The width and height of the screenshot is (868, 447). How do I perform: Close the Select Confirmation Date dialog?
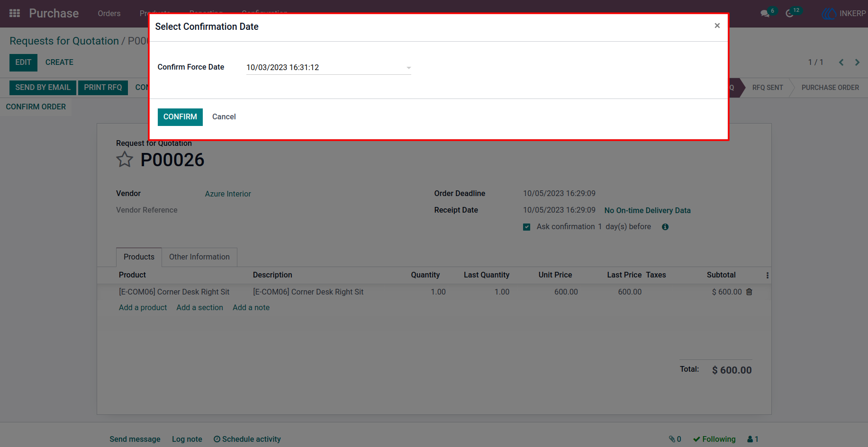[x=717, y=26]
